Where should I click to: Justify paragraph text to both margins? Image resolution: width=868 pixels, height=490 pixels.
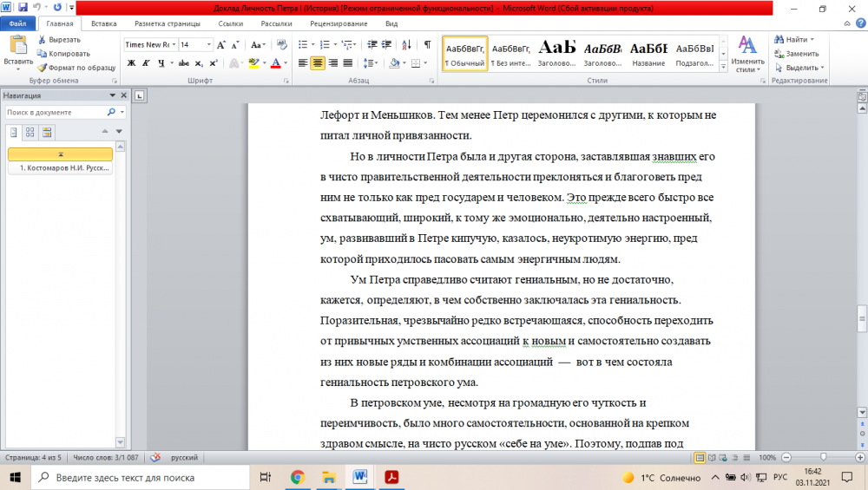(x=347, y=62)
